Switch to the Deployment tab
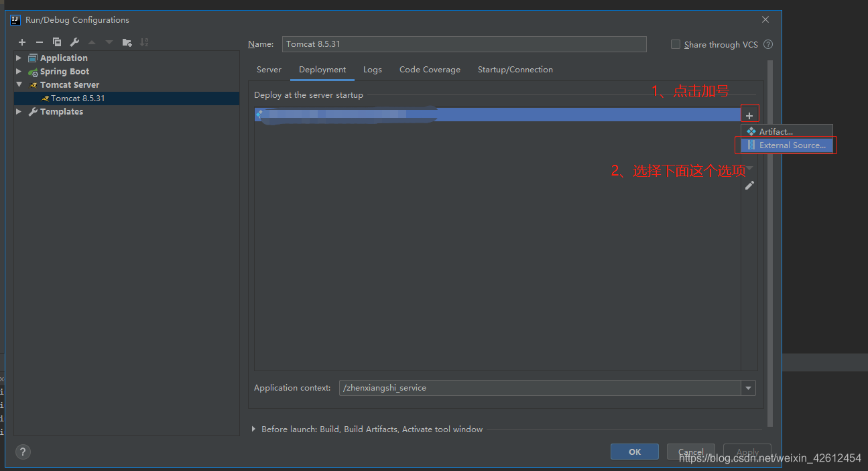 322,70
